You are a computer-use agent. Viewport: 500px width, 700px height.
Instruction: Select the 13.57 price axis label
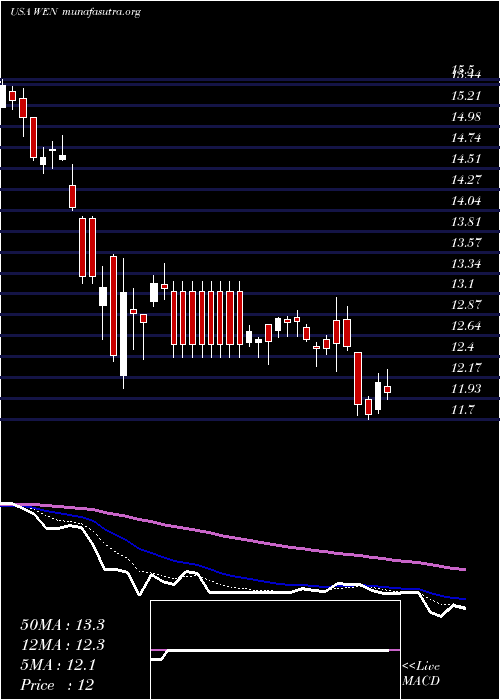pyautogui.click(x=466, y=242)
